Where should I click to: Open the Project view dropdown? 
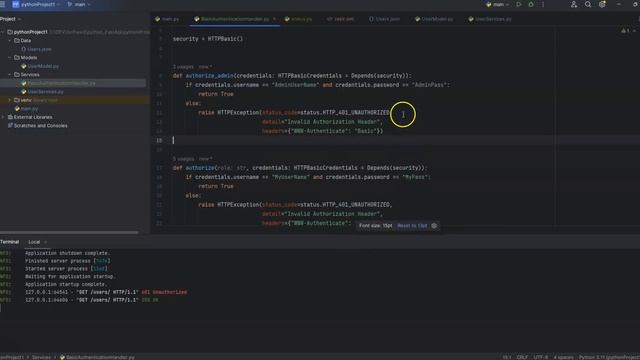tap(11, 19)
